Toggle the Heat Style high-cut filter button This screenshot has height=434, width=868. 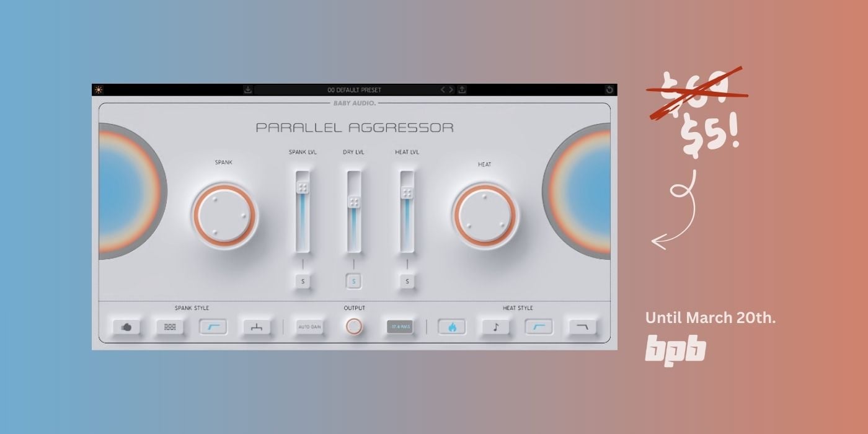(582, 327)
